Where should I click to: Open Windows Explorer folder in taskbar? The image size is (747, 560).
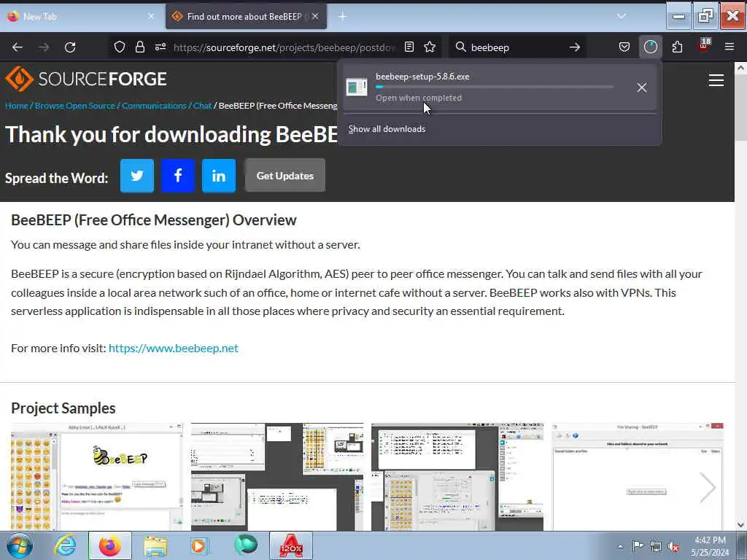tap(155, 545)
